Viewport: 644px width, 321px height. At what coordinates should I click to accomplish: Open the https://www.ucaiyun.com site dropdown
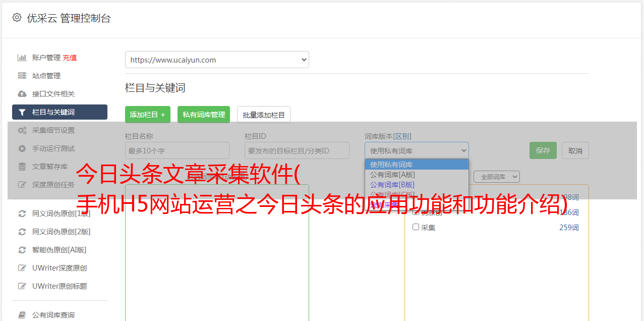[217, 60]
